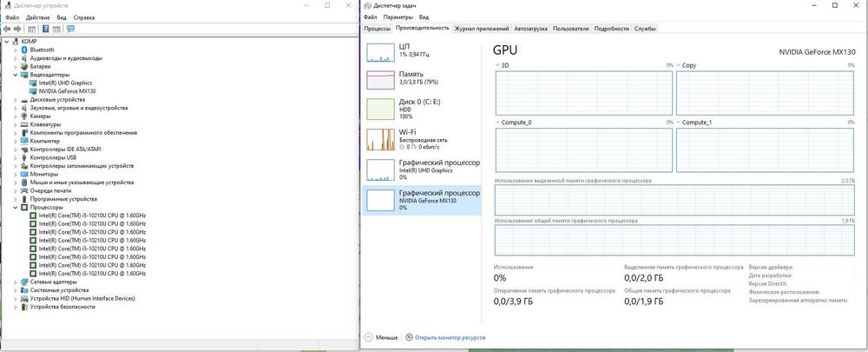Collapse the Процессоры category
This screenshot has height=352, width=868.
[16, 208]
